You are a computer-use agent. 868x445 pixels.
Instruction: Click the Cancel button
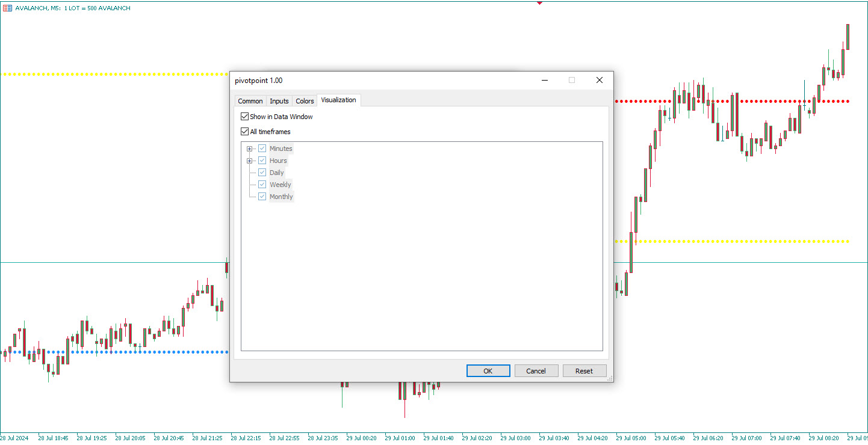point(536,371)
